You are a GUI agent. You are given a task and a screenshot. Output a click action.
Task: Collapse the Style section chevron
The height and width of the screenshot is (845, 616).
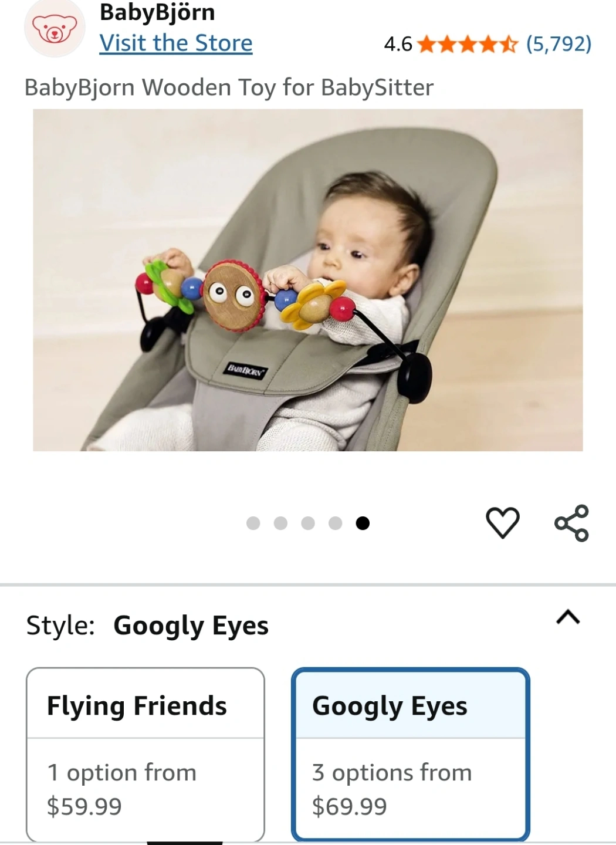568,617
